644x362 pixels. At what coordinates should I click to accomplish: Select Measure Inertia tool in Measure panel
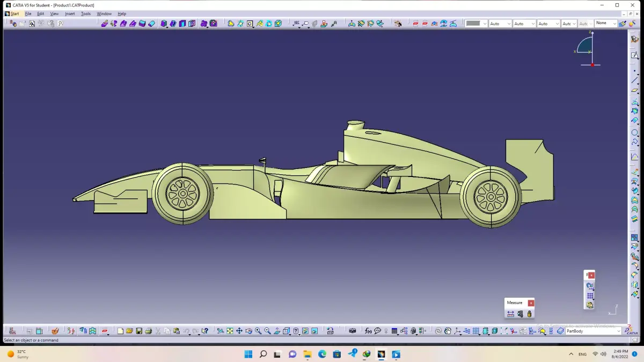(529, 314)
